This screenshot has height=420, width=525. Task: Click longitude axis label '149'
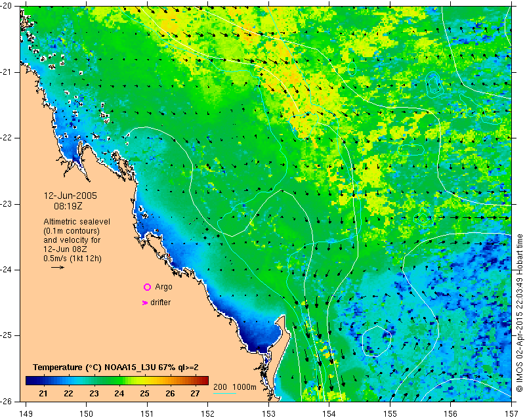click(26, 414)
